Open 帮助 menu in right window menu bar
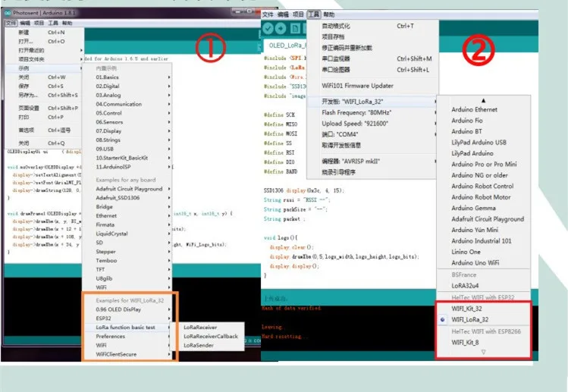The height and width of the screenshot is (392, 568). coord(329,14)
